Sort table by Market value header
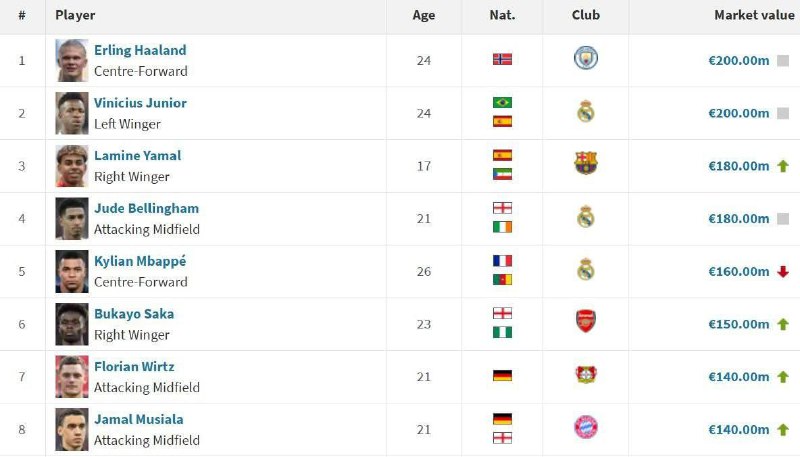This screenshot has width=800, height=457. tap(754, 15)
